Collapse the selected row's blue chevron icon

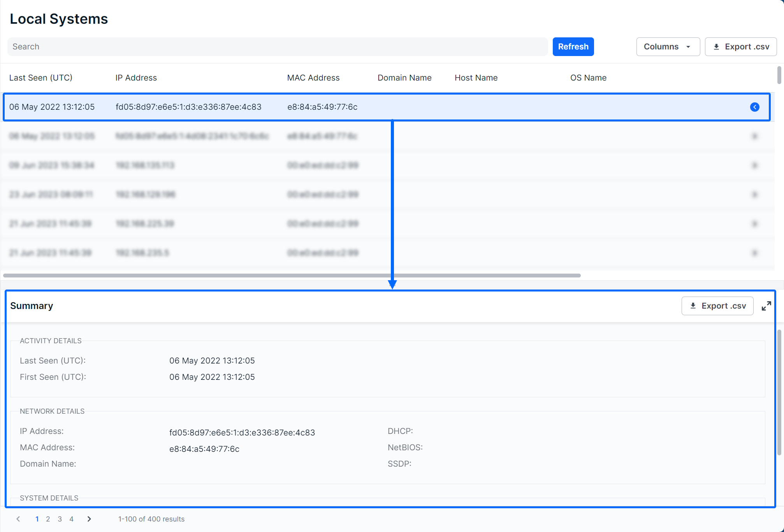[x=754, y=107]
